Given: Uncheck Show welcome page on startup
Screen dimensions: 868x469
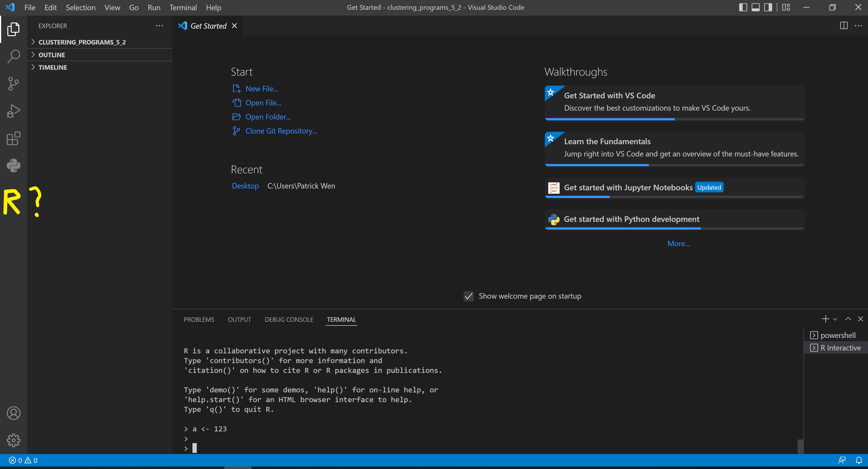Looking at the screenshot, I should pos(469,296).
